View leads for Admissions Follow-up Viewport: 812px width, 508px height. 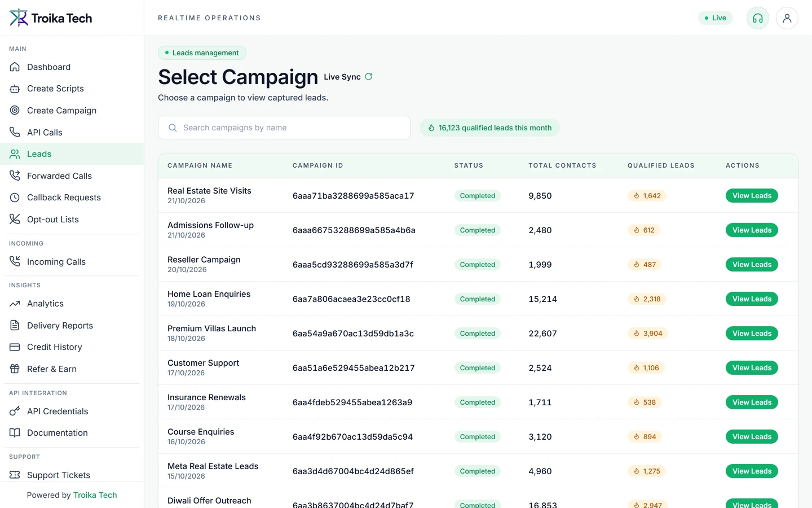752,230
